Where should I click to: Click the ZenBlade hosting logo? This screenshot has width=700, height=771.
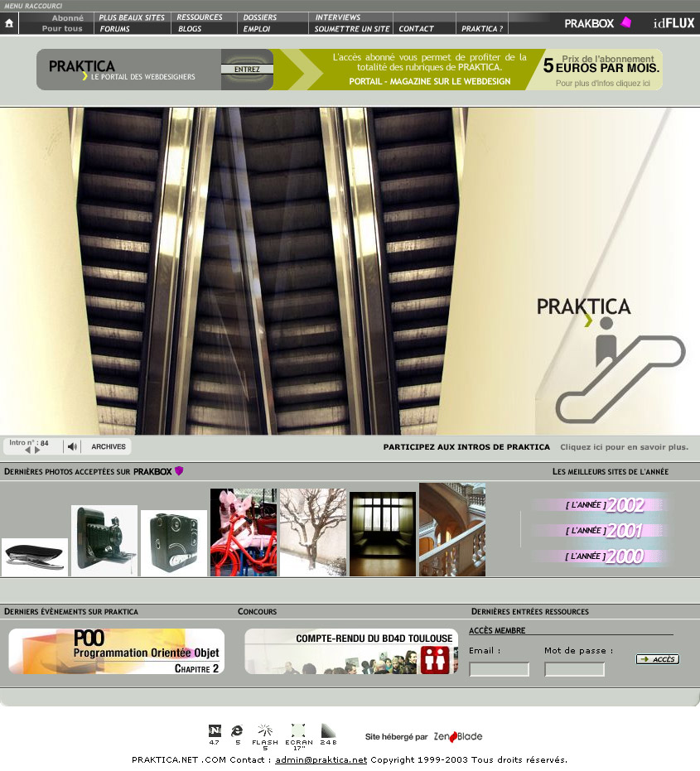(x=457, y=736)
